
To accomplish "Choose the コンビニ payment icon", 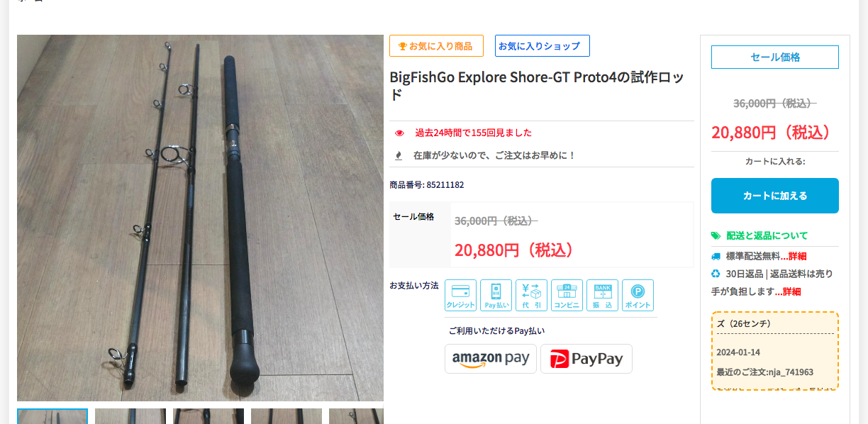I will pyautogui.click(x=567, y=295).
